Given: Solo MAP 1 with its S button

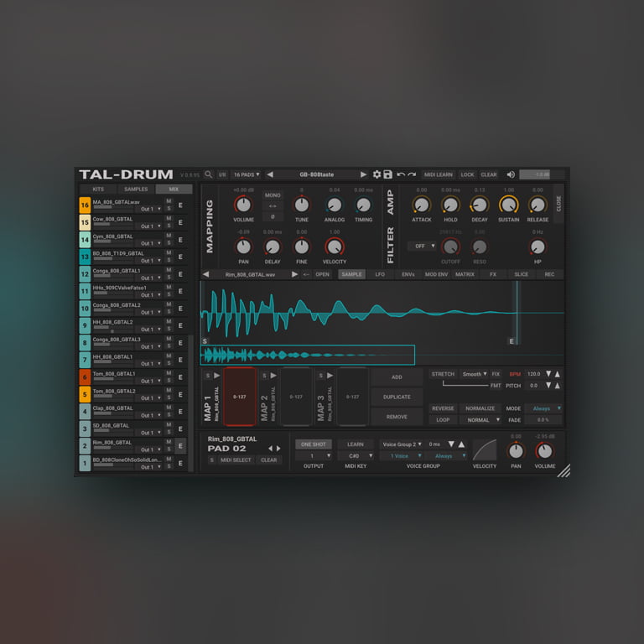Looking at the screenshot, I should 208,376.
